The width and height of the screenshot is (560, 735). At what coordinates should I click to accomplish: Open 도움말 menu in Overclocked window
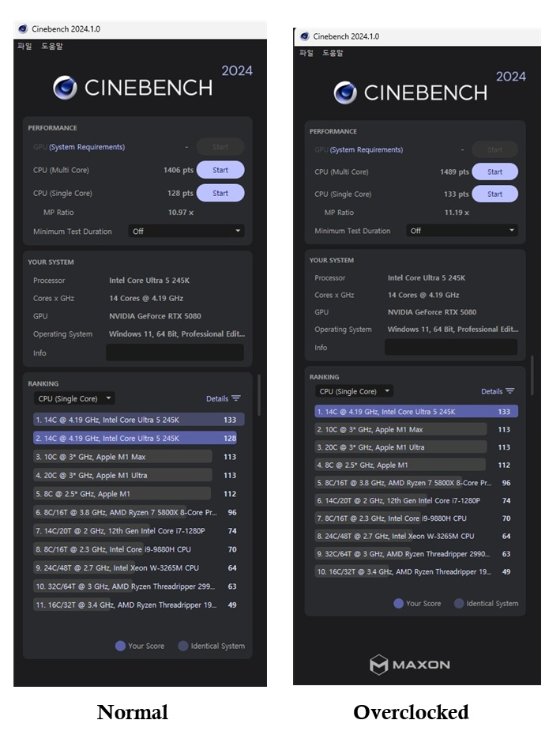[x=333, y=52]
